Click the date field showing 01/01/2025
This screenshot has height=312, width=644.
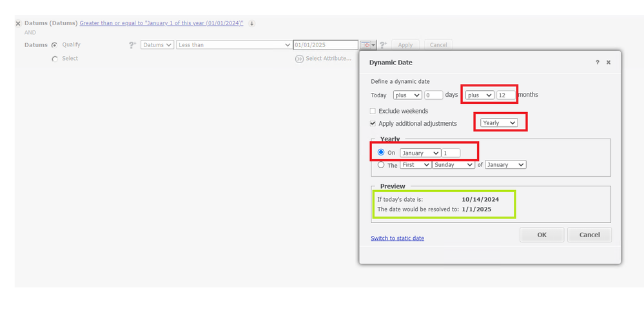(326, 45)
